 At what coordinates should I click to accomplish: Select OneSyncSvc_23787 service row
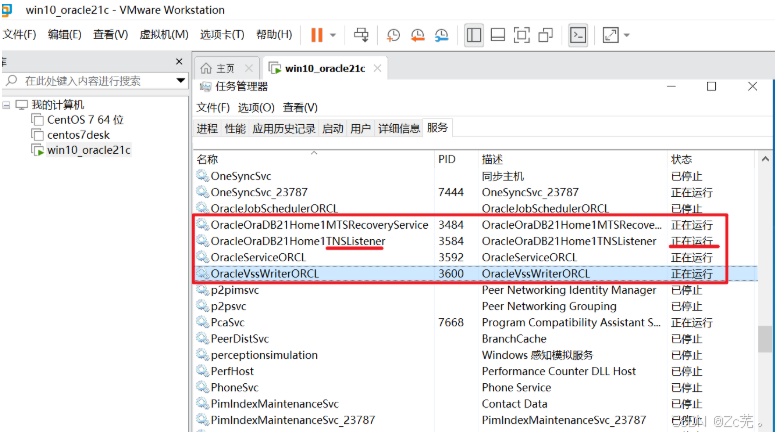474,192
